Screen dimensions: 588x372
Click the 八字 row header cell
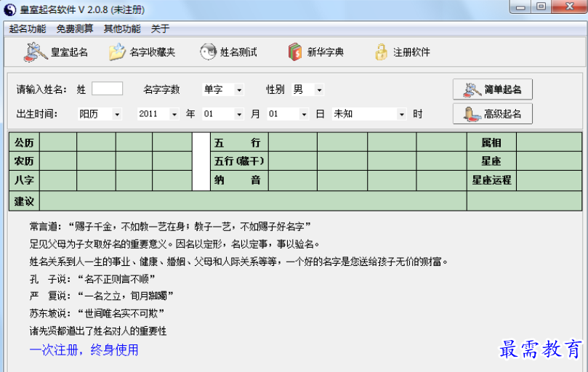[x=24, y=180]
